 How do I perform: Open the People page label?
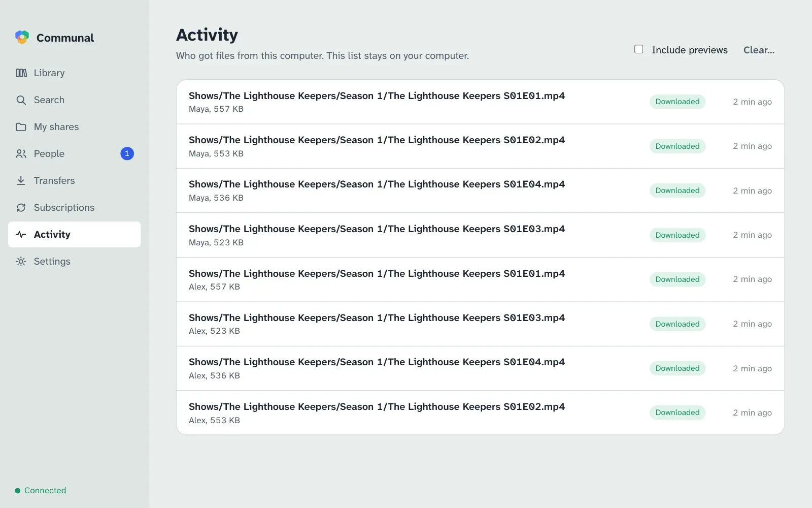49,154
